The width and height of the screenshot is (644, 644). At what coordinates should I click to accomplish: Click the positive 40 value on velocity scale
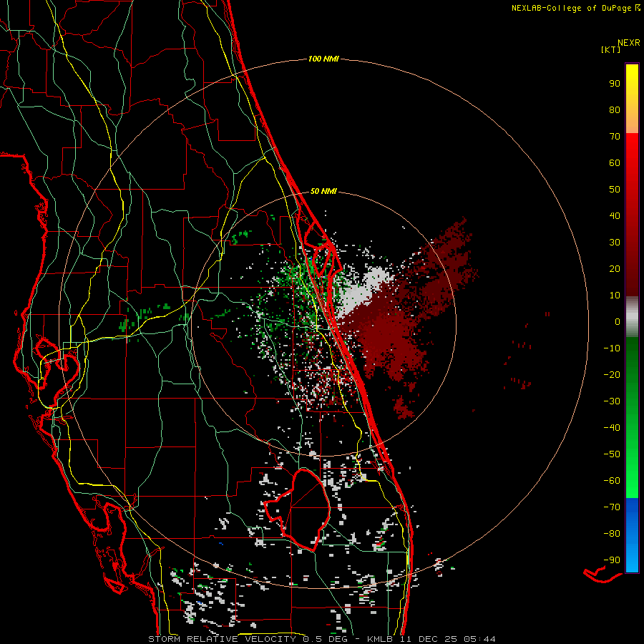coord(615,216)
